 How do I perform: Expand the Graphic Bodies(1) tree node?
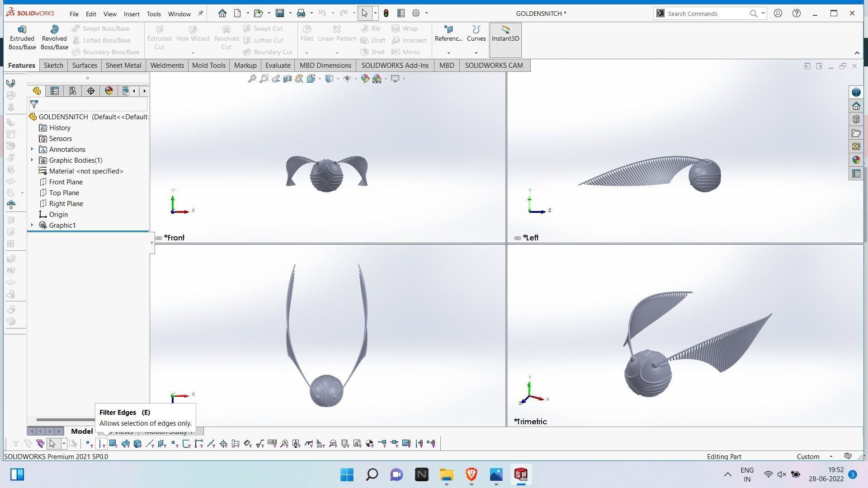point(32,160)
